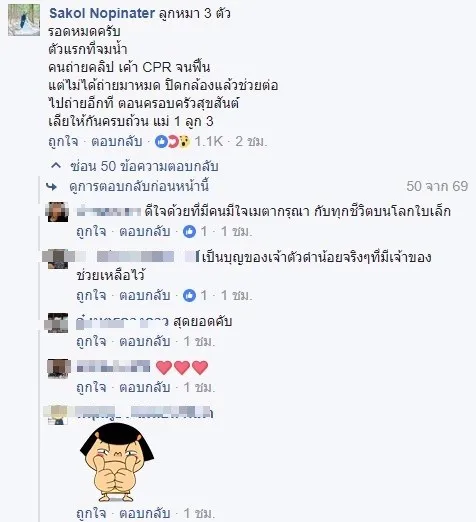This screenshot has height=522, width=476.
Task: Click the three red hearts emoji
Action: click(182, 367)
